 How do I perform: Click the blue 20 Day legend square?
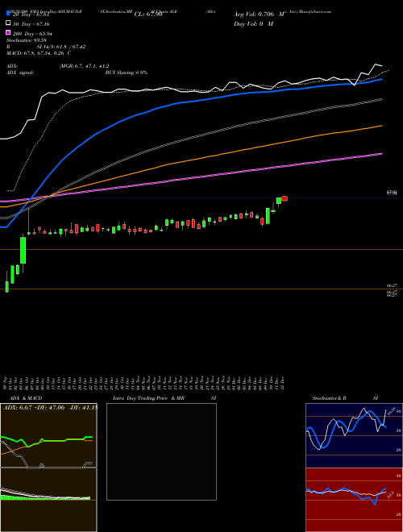point(8,14)
